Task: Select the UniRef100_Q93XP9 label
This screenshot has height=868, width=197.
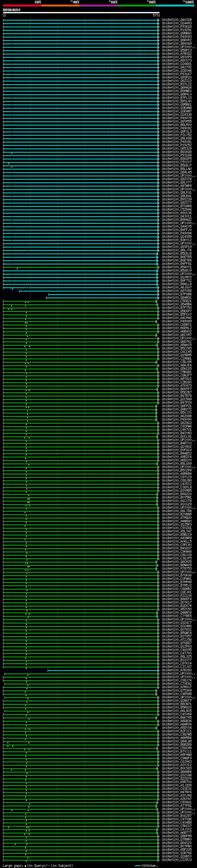Action: pyautogui.click(x=176, y=57)
